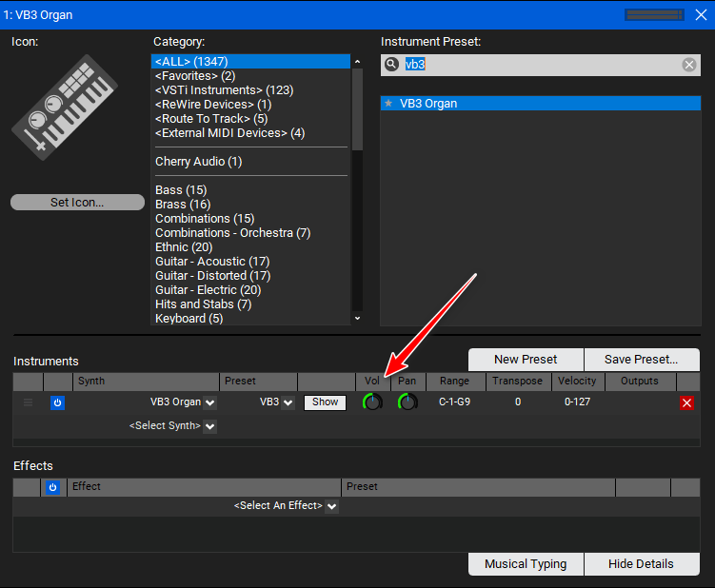Clear the vb3 preset search text
This screenshot has width=715, height=588.
coord(689,65)
